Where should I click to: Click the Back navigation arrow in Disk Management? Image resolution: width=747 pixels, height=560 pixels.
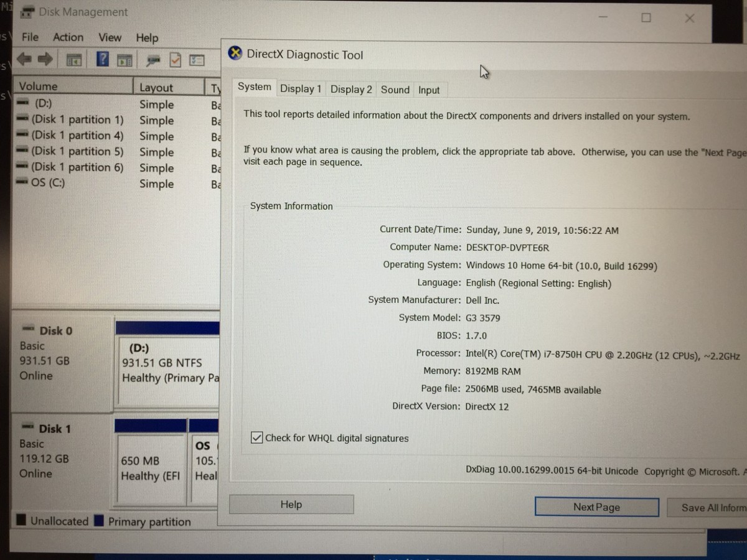(24, 59)
